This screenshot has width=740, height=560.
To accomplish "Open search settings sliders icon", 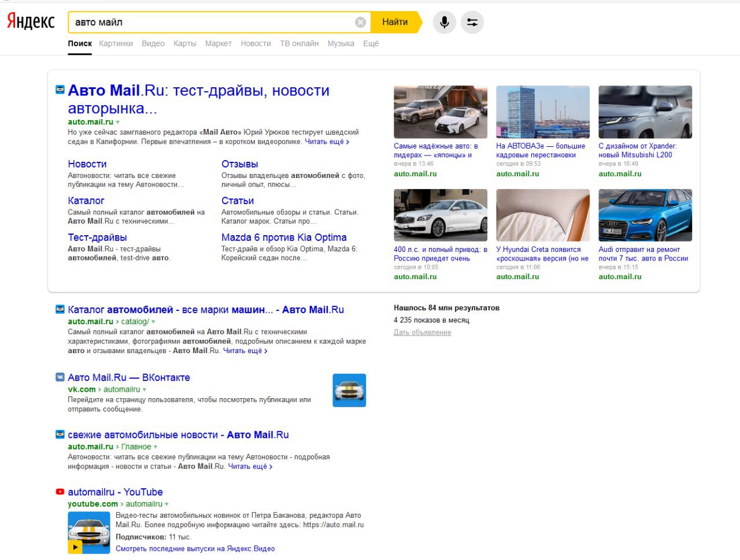I will click(x=472, y=22).
